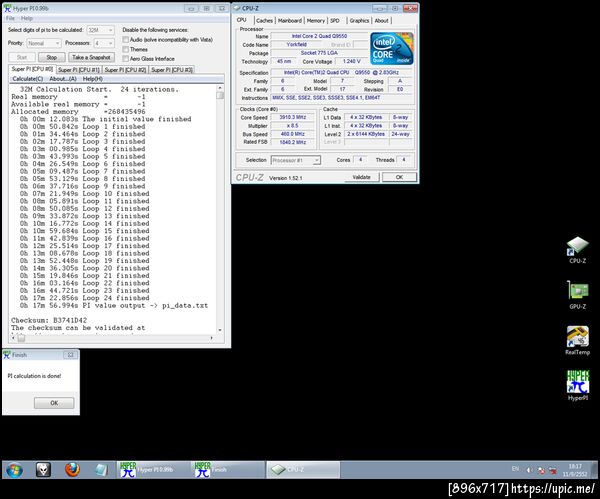Screen dimensions: 600x499
Task: Switch to CPU-Z taskbar button
Action: pyautogui.click(x=303, y=470)
